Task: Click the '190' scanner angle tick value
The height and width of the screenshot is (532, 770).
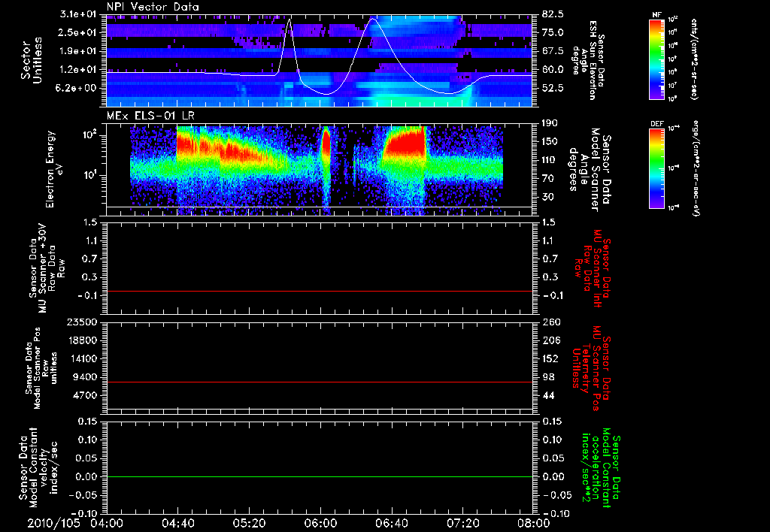Action: click(x=550, y=123)
